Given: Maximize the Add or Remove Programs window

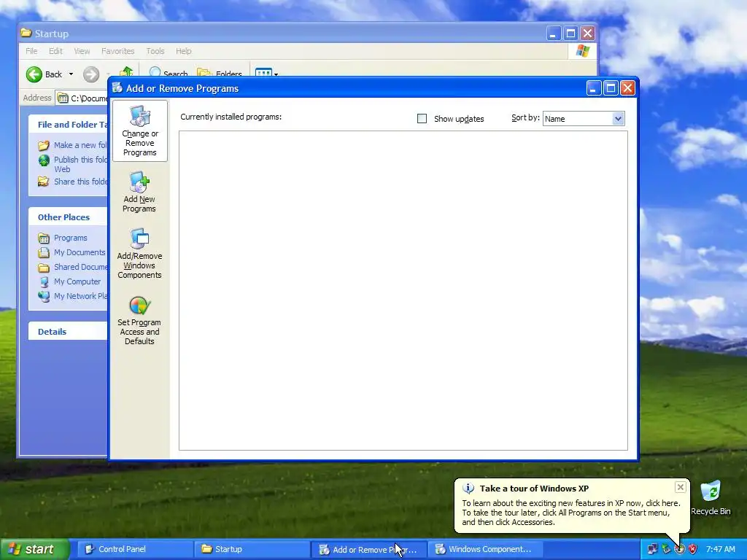Looking at the screenshot, I should pyautogui.click(x=611, y=88).
